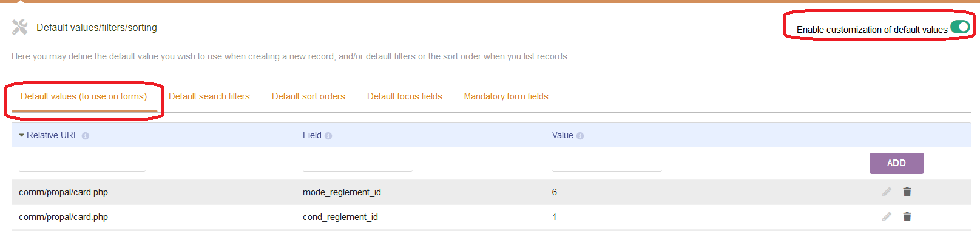
Task: Select the Mandatory form fields tab
Action: tap(506, 96)
